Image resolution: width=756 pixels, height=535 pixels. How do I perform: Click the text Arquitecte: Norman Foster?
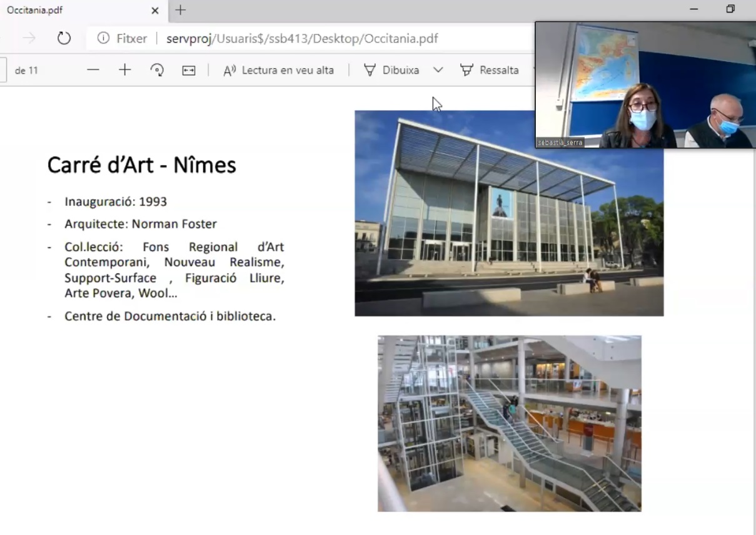[x=141, y=224]
